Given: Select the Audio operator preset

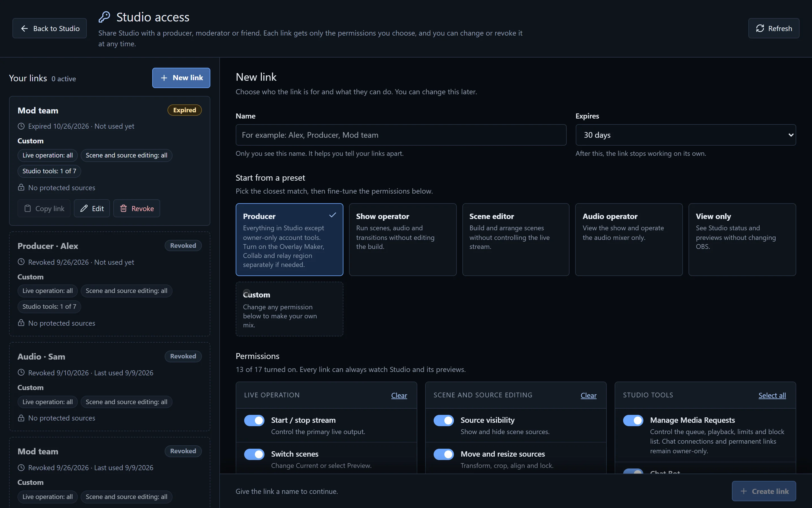Looking at the screenshot, I should point(629,240).
